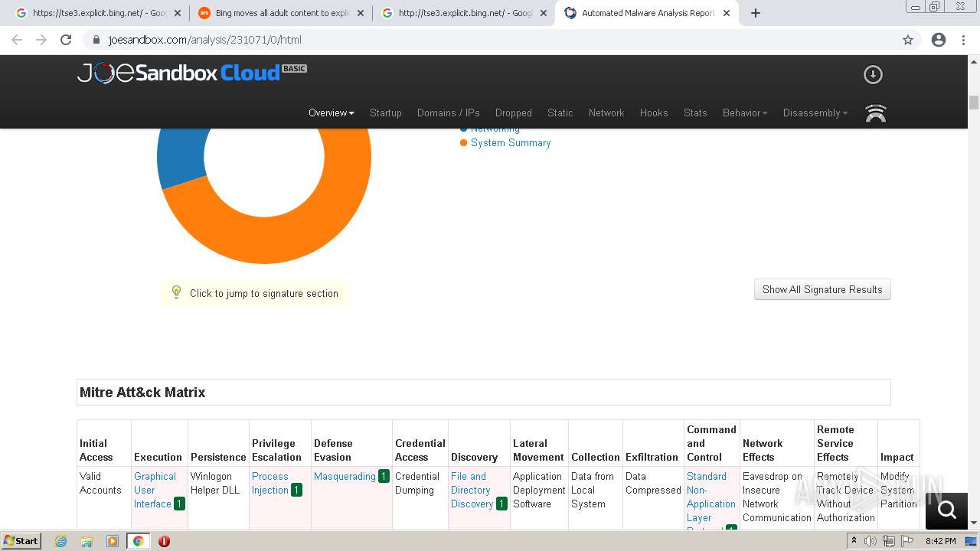Viewport: 980px width, 551px height.
Task: Go back to the previous page
Action: click(x=17, y=40)
